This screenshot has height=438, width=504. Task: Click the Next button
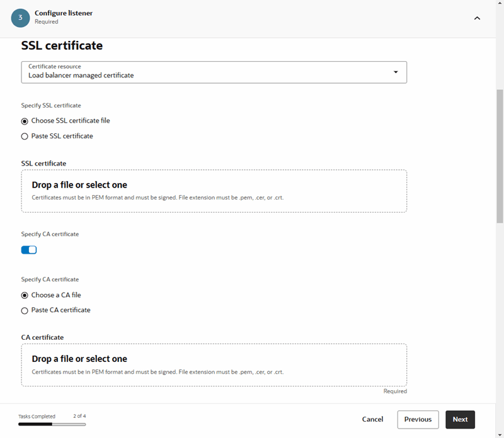460,419
